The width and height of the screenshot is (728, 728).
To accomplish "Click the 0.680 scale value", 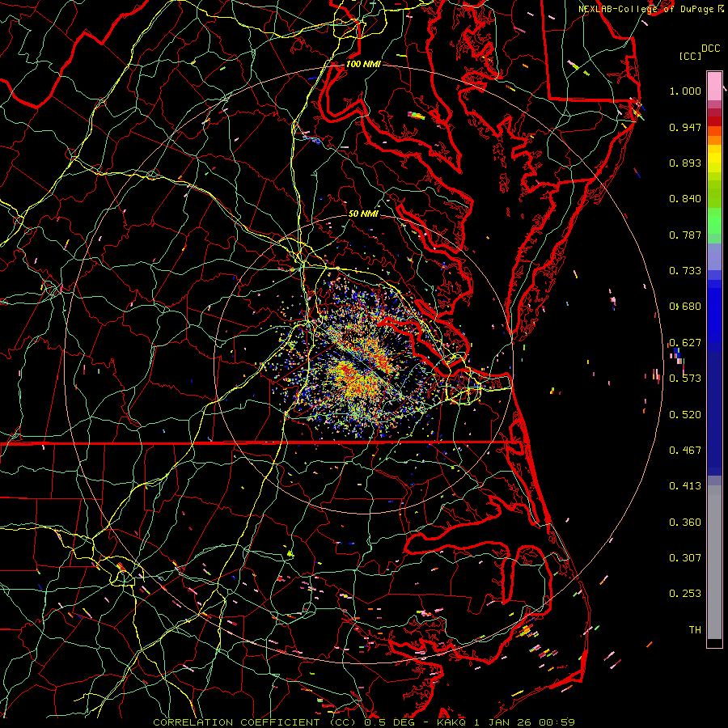I will click(x=685, y=307).
